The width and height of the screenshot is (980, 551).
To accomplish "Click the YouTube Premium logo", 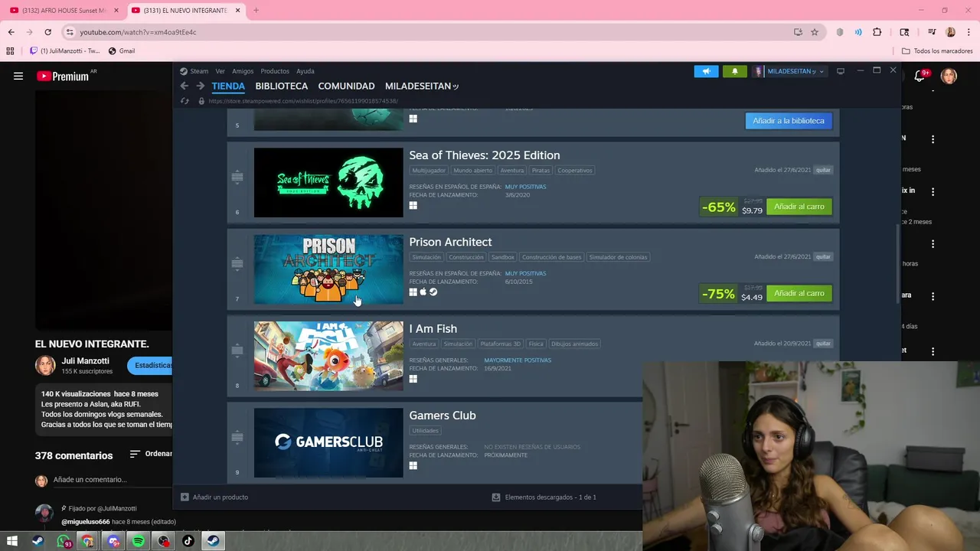I will [63, 77].
